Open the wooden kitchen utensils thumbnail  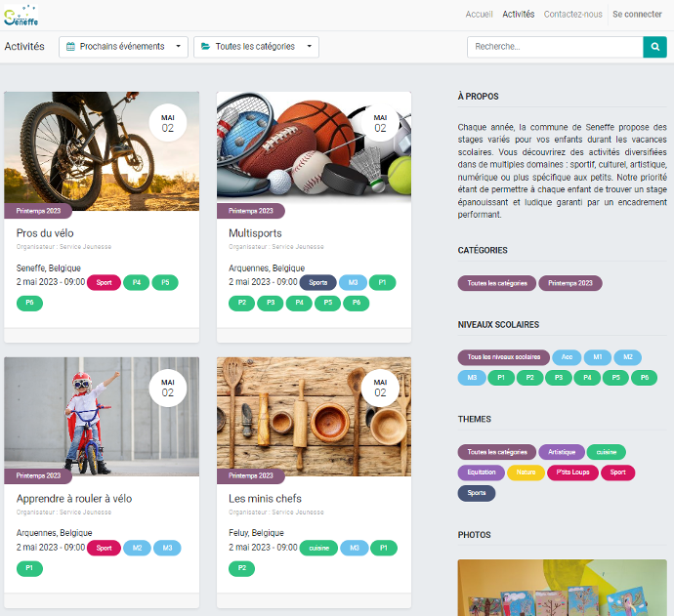314,415
